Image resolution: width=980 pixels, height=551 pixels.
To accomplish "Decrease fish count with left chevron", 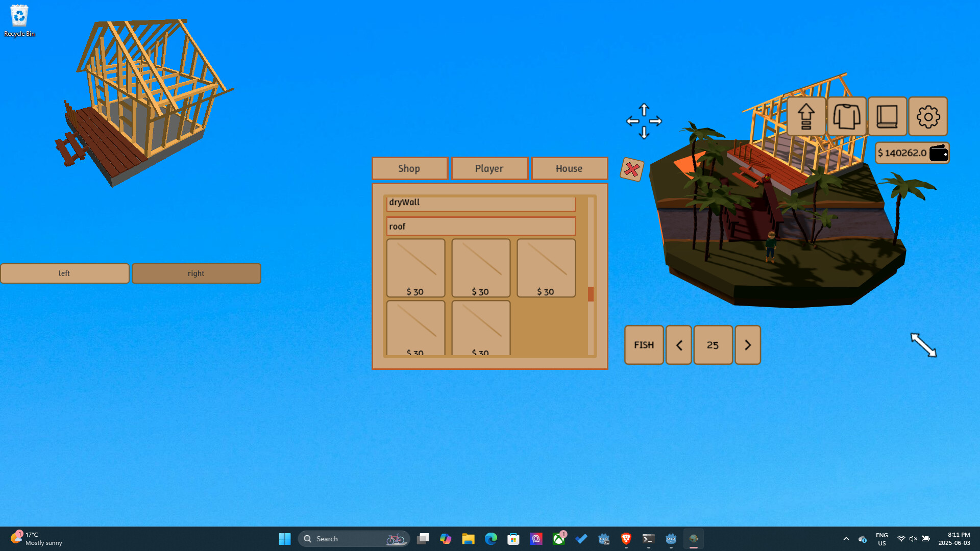I will (x=679, y=345).
